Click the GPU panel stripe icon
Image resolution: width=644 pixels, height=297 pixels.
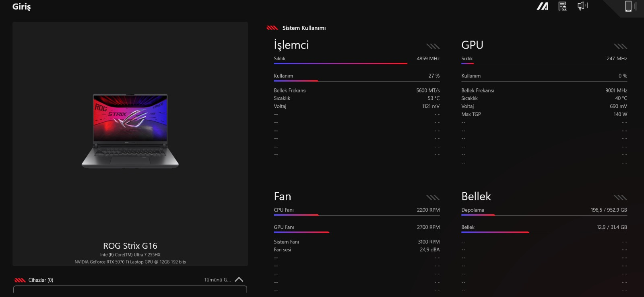621,46
